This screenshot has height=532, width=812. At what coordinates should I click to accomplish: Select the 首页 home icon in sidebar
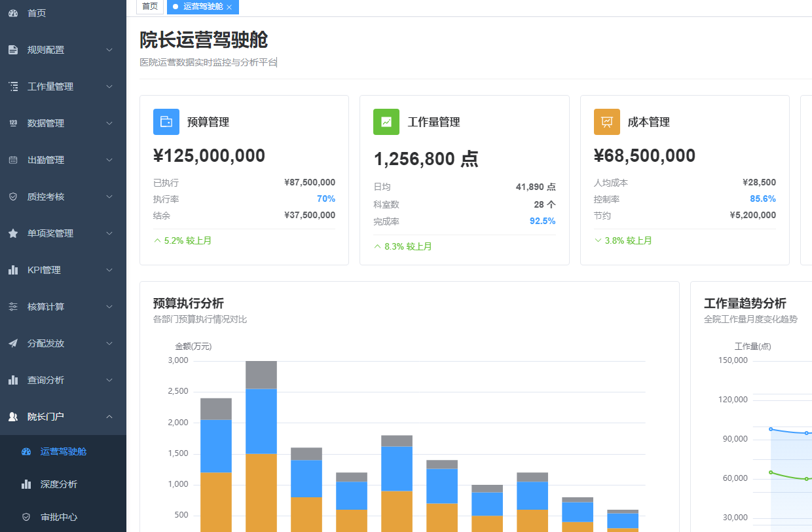point(14,12)
